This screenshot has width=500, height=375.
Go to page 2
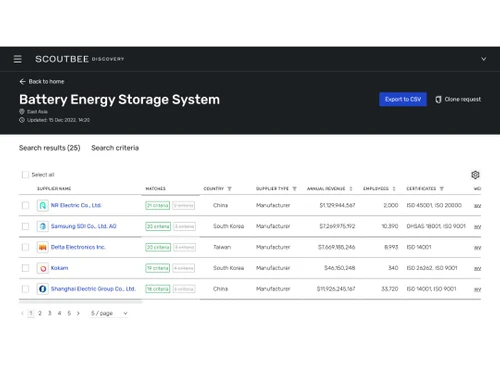pyautogui.click(x=40, y=313)
